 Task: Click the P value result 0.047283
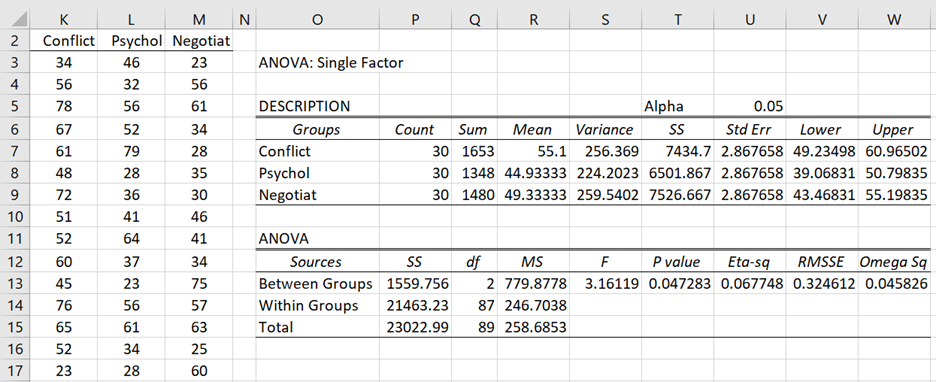[678, 284]
